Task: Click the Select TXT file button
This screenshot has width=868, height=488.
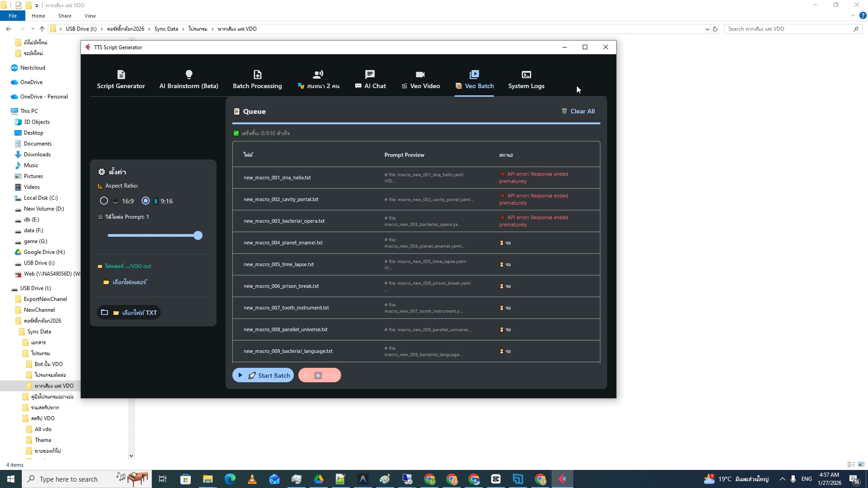Action: [x=129, y=313]
